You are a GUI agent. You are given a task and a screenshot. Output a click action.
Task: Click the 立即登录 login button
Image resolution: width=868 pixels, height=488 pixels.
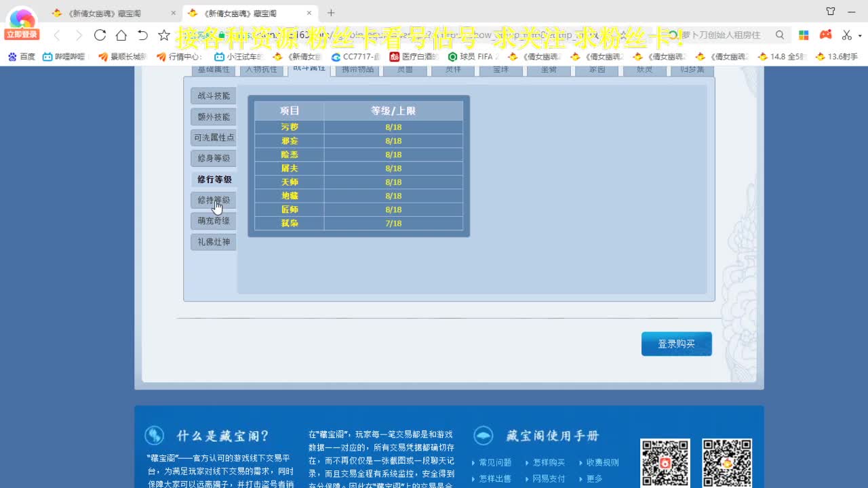pyautogui.click(x=22, y=35)
